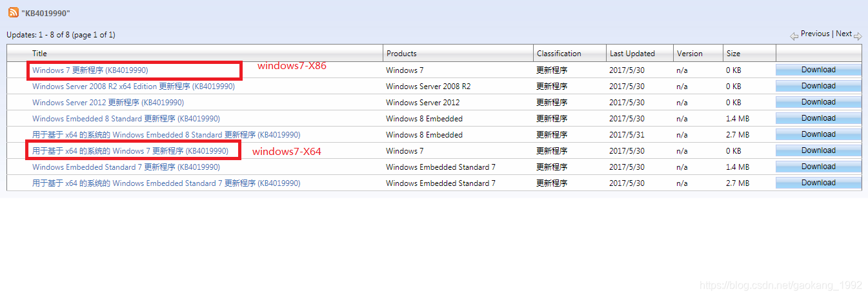Download the Windows Server 2012 update
868x297 pixels.
[x=818, y=102]
